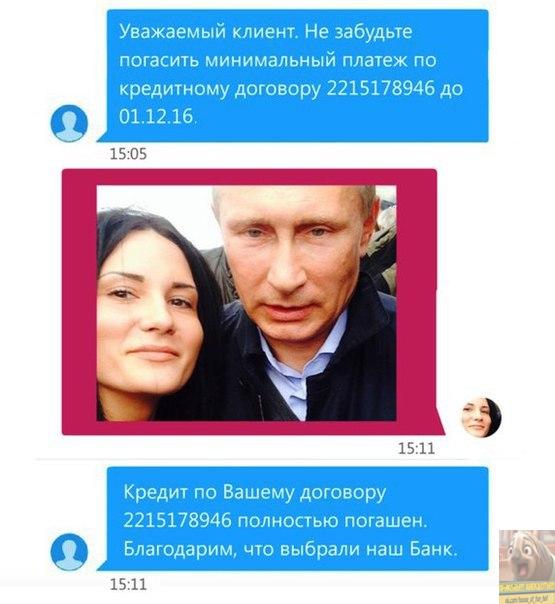Image resolution: width=555 pixels, height=604 pixels.
Task: Click the line "Благодарим, что выбрали наш Банк"
Action: coord(291,549)
